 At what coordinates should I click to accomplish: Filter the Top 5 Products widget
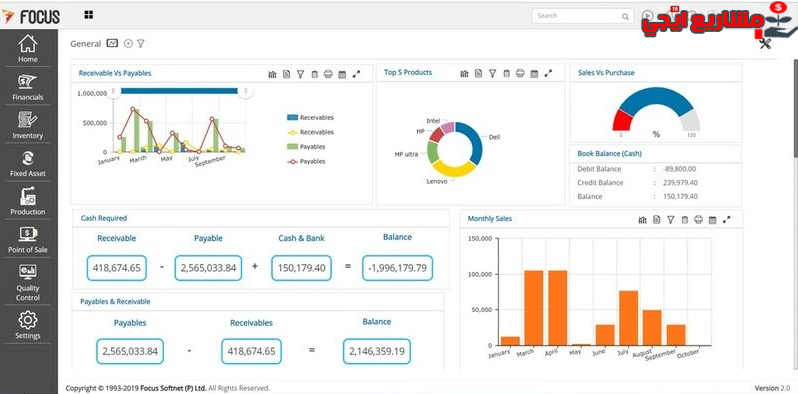[x=492, y=74]
